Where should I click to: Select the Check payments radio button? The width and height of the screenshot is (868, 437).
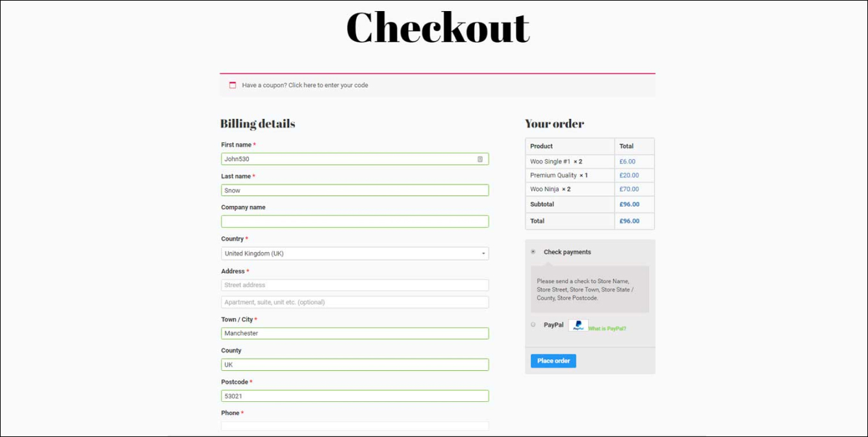coord(533,251)
